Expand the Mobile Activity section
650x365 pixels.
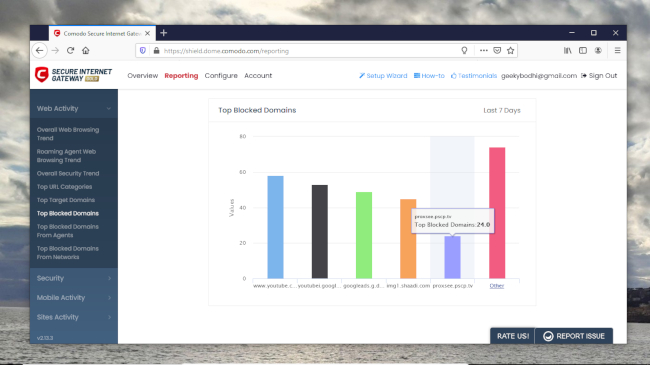[74, 298]
